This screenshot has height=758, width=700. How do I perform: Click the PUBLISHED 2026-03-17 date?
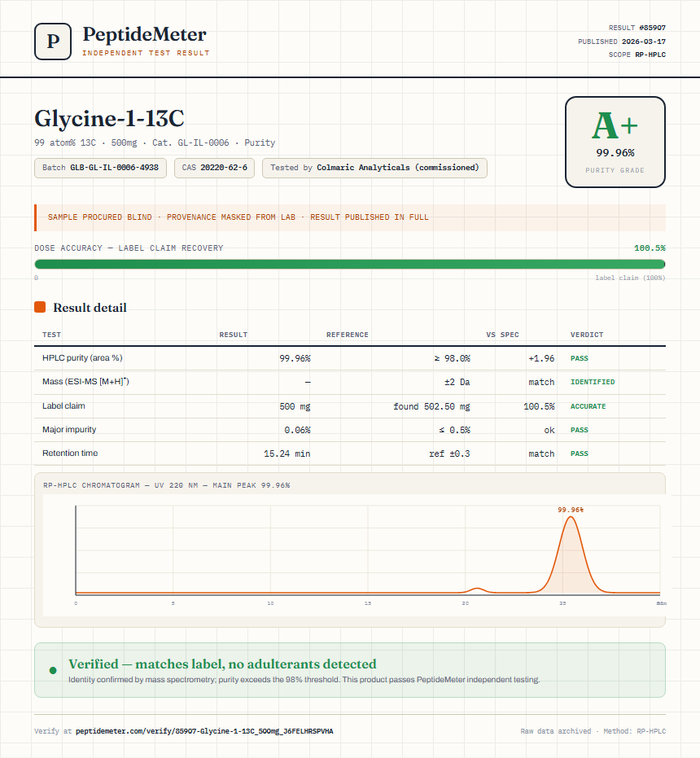click(622, 42)
